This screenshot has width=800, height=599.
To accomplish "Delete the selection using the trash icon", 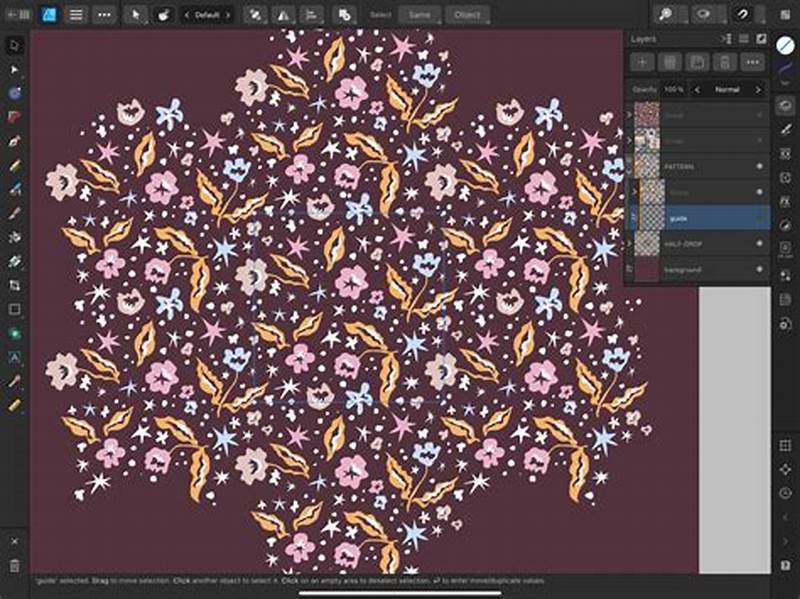I will (x=670, y=61).
